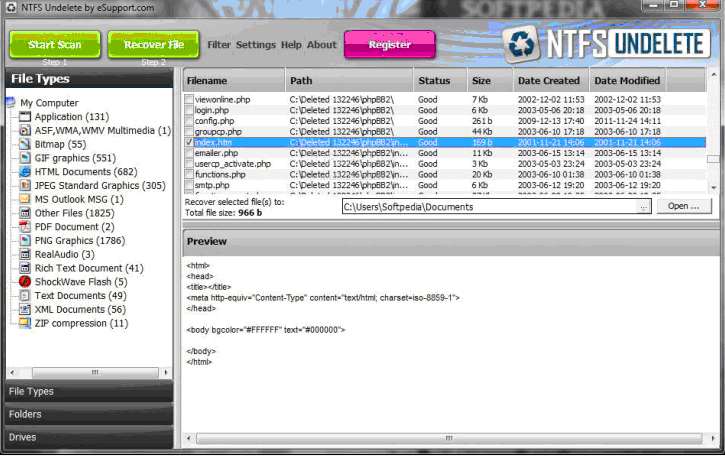Viewport: 725px width, 456px height.
Task: Uncheck the index.htm file checkbox
Action: pos(189,142)
